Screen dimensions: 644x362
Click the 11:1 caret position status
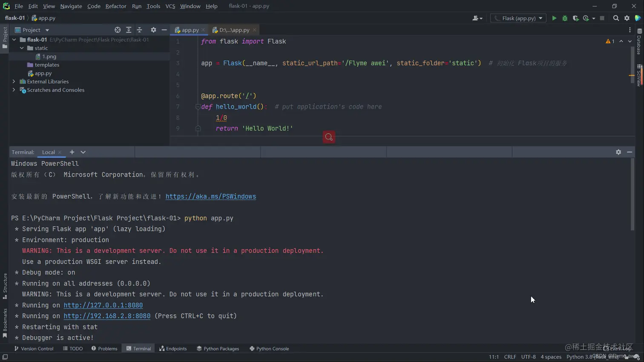click(x=494, y=357)
